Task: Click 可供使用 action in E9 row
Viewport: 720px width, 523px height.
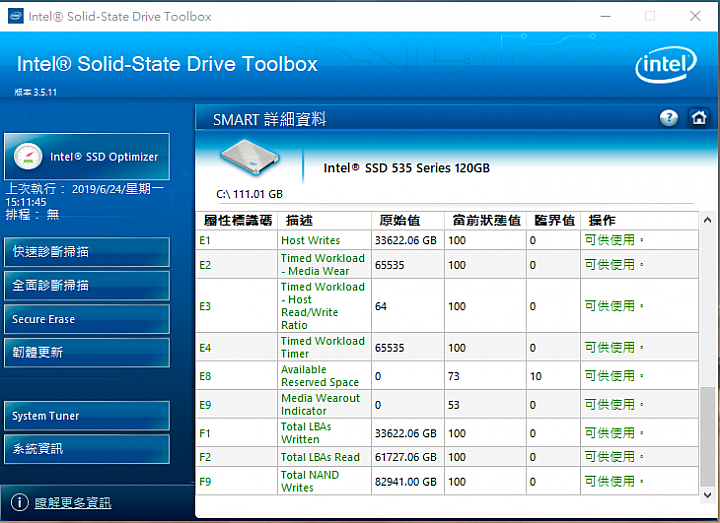Action: tap(613, 405)
